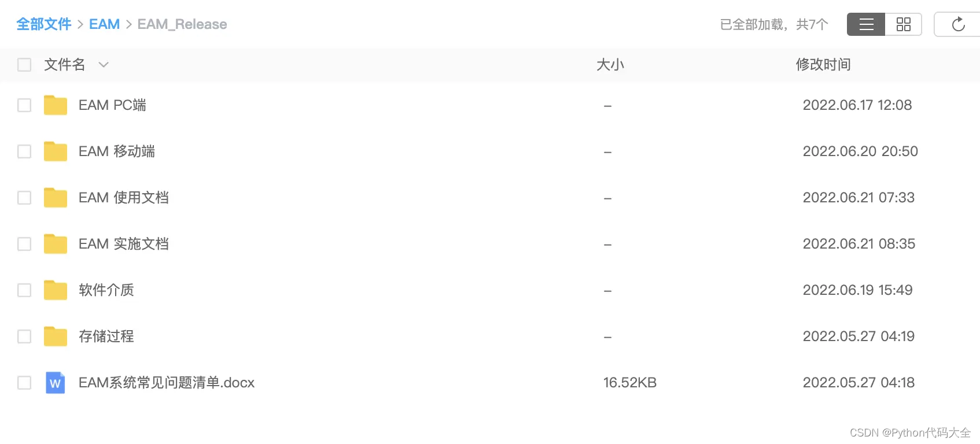Click the refresh icon button
Viewport: 980px width, 444px height.
[958, 24]
